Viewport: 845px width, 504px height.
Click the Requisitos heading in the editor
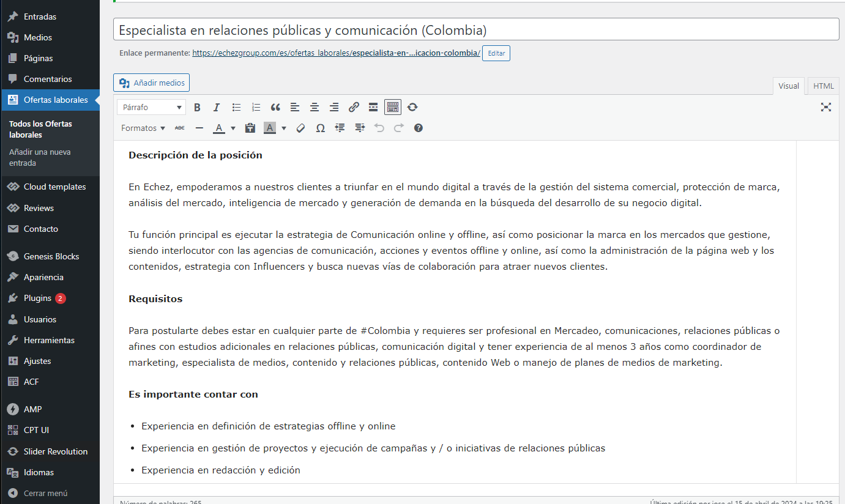point(155,299)
